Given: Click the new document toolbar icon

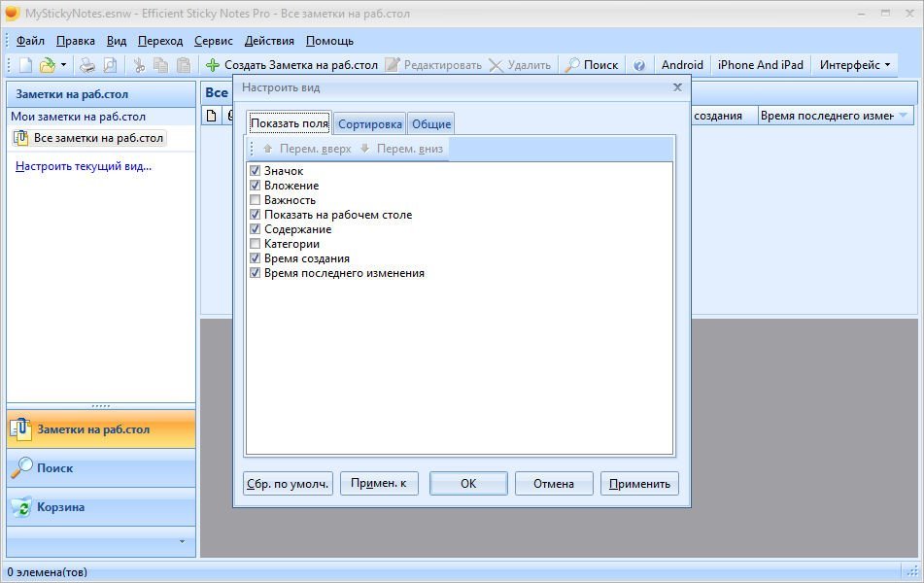Looking at the screenshot, I should coord(26,65).
